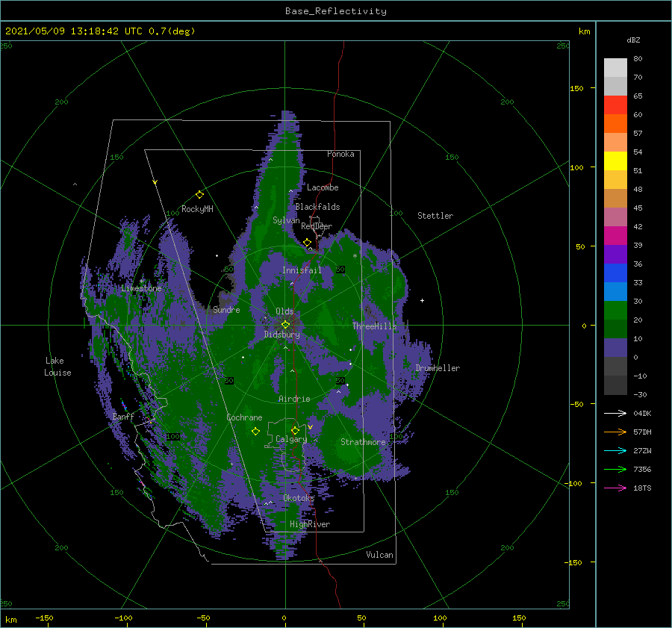Viewport: 672px width, 628px height.
Task: Select the bright yellow 51–54 dBZ swatch
Action: point(615,161)
